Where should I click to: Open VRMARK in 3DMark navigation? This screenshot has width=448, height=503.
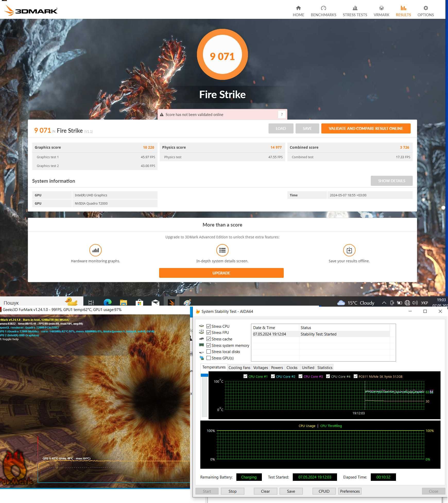click(382, 11)
